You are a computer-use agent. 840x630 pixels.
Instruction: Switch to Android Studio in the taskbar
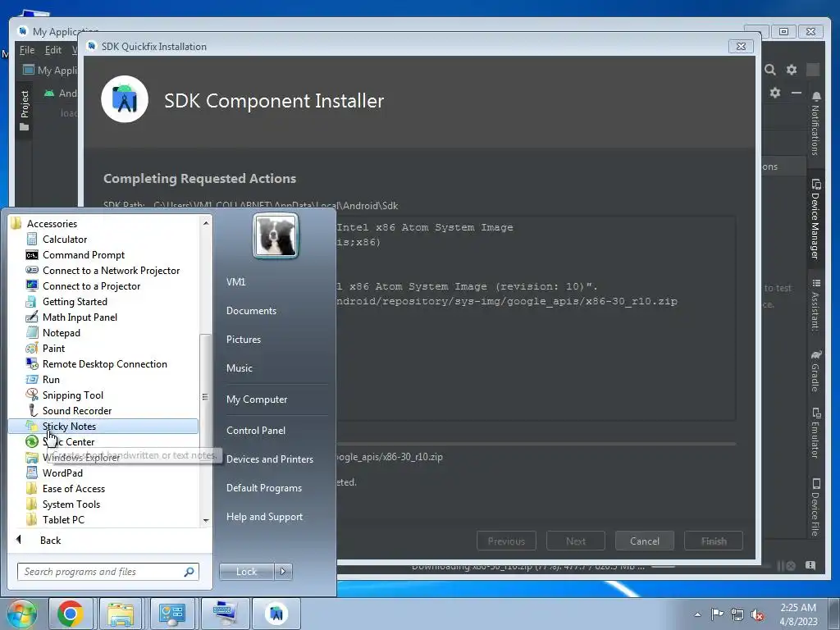pyautogui.click(x=276, y=614)
